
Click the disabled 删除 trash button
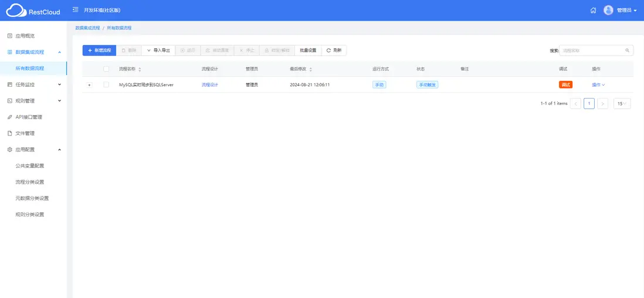coord(129,50)
